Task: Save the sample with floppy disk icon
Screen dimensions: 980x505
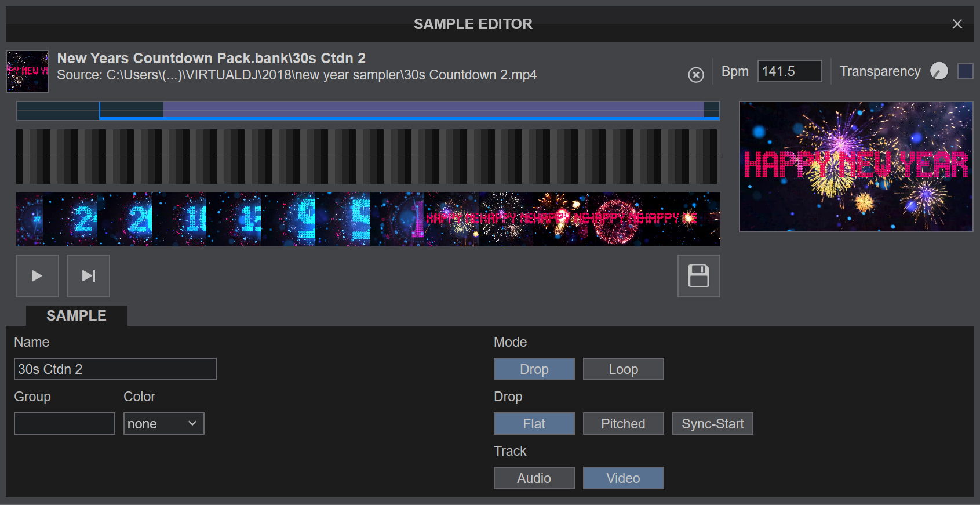Action: [698, 276]
